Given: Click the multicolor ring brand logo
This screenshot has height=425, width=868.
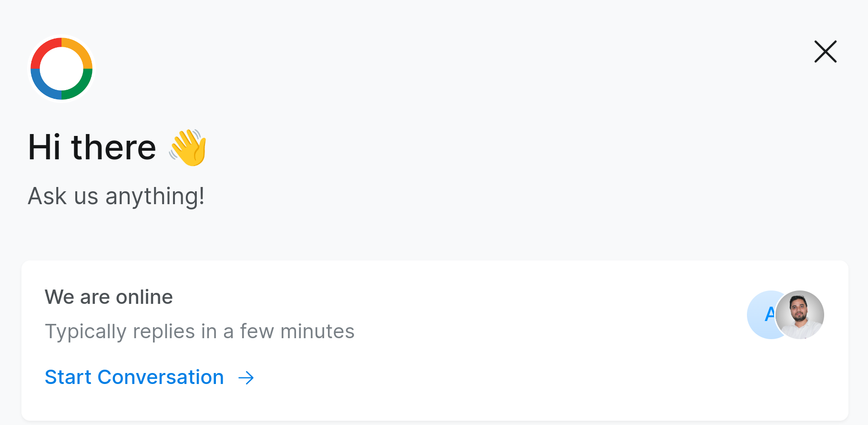Looking at the screenshot, I should coord(61,69).
